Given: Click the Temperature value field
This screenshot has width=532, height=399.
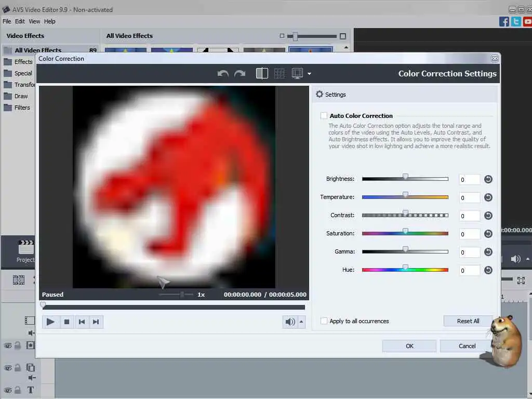Looking at the screenshot, I should pyautogui.click(x=470, y=198).
